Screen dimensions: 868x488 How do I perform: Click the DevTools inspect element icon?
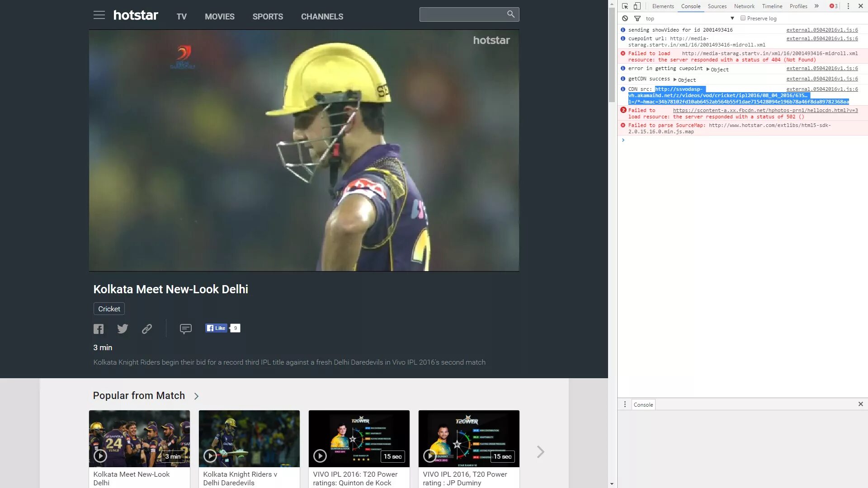pos(625,6)
